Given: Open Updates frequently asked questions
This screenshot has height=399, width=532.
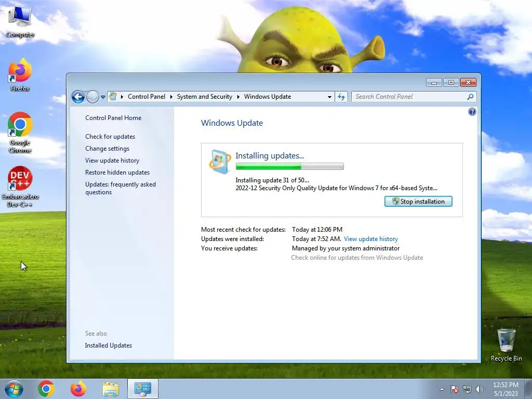Looking at the screenshot, I should coord(121,188).
